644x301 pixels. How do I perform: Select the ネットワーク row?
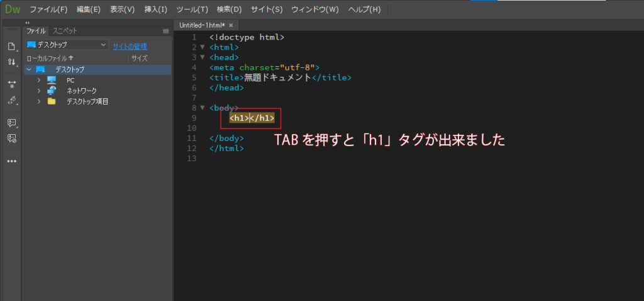(97, 91)
